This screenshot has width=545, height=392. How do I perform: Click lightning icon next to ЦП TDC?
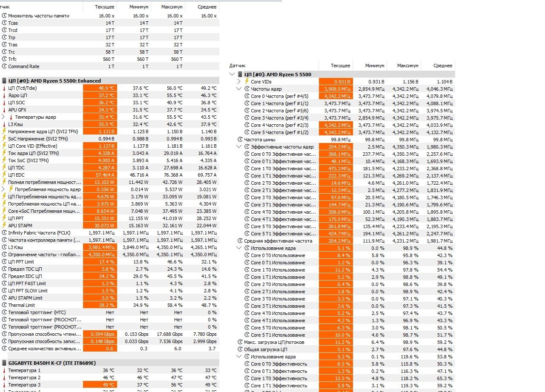4,168
